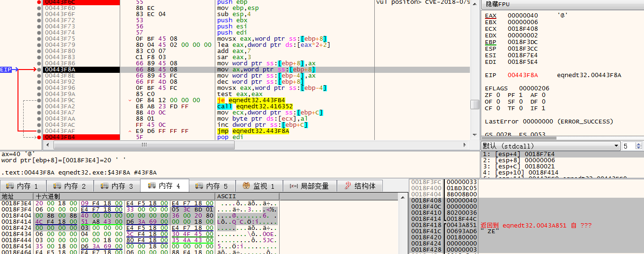Image resolution: width=644 pixels, height=254 pixels.
Task: Select the jmp eqnedt32.443F8A instruction
Action: 253,131
